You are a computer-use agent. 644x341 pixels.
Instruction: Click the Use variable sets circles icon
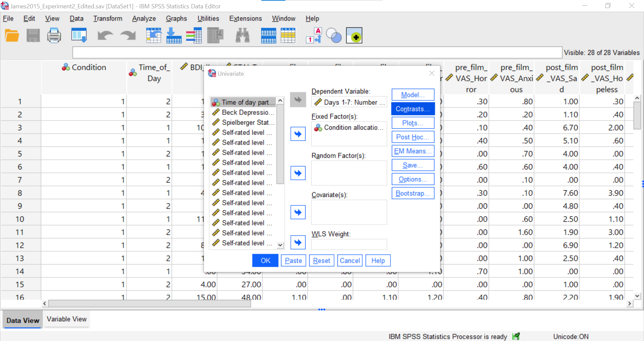334,36
